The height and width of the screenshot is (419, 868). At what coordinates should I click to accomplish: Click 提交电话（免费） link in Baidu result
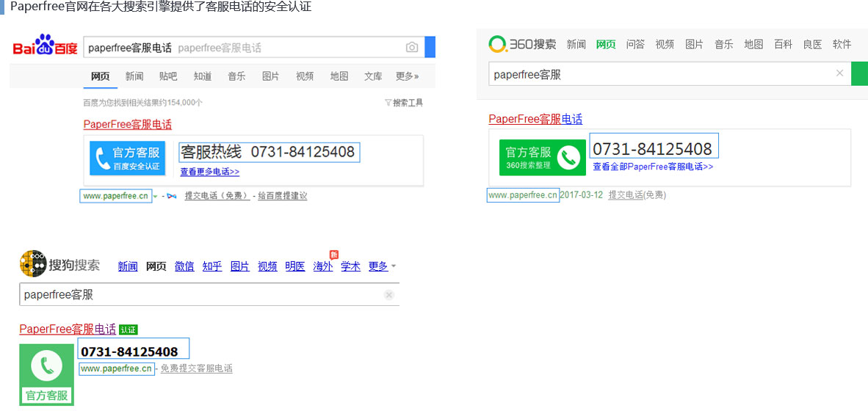217,196
